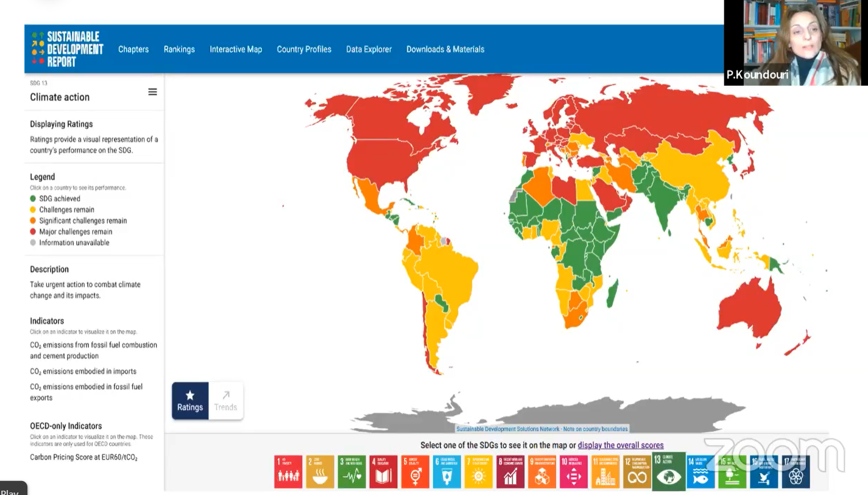868x495 pixels.
Task: Choose the SDG 5 Gender Equality tile
Action: 415,471
